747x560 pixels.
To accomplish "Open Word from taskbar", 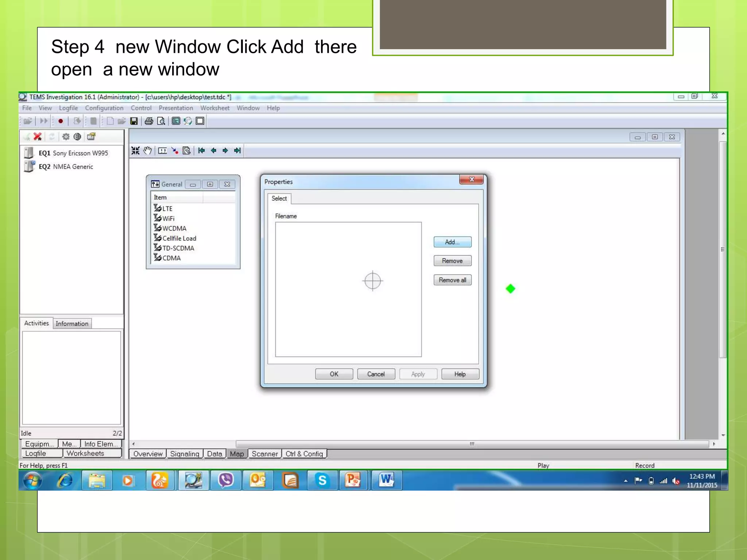I will point(387,481).
